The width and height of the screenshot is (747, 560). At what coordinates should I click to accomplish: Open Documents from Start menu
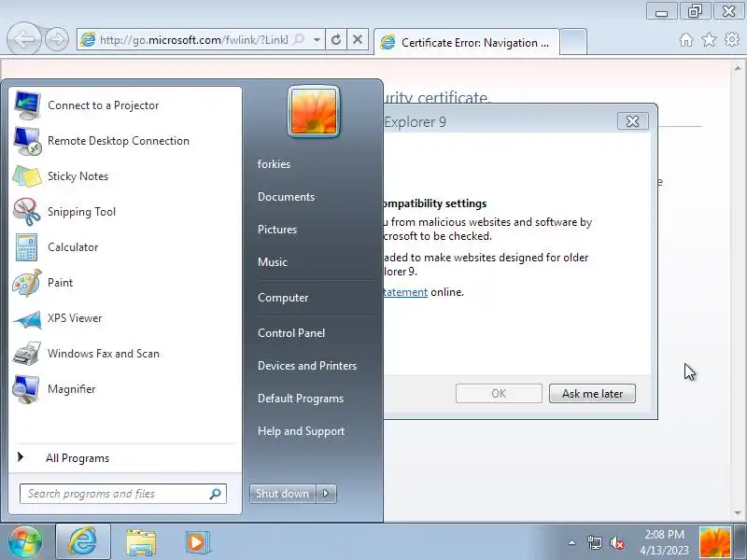pos(286,197)
